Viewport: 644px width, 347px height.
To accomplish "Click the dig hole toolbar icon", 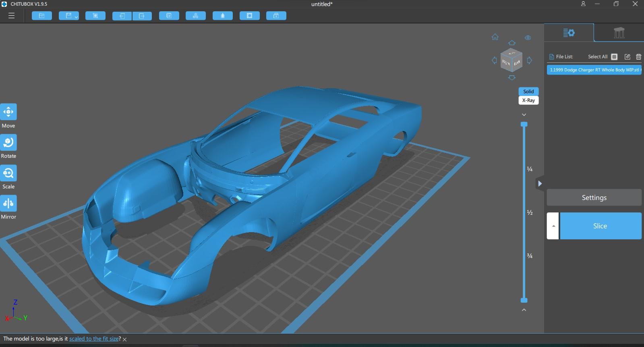I will (x=250, y=16).
